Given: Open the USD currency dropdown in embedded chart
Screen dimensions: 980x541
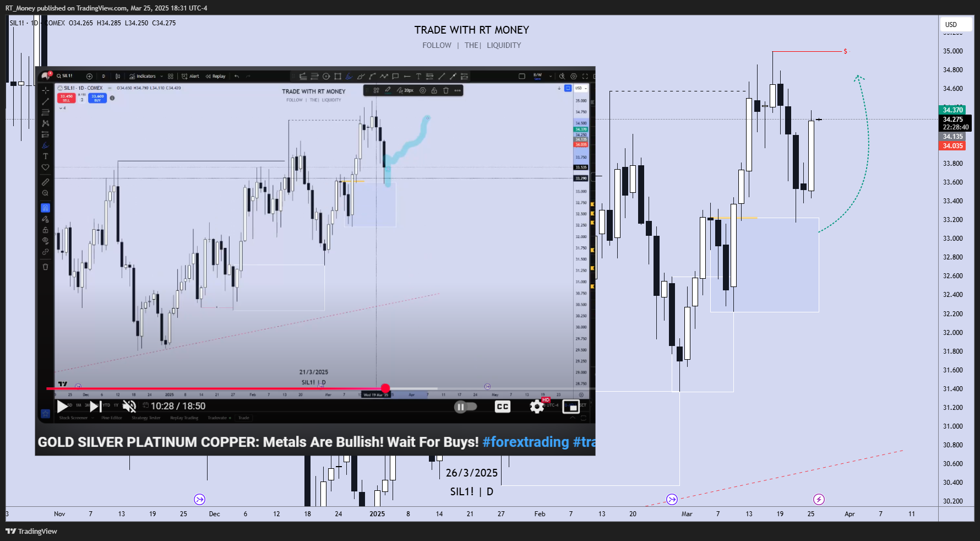Looking at the screenshot, I should pos(581,88).
